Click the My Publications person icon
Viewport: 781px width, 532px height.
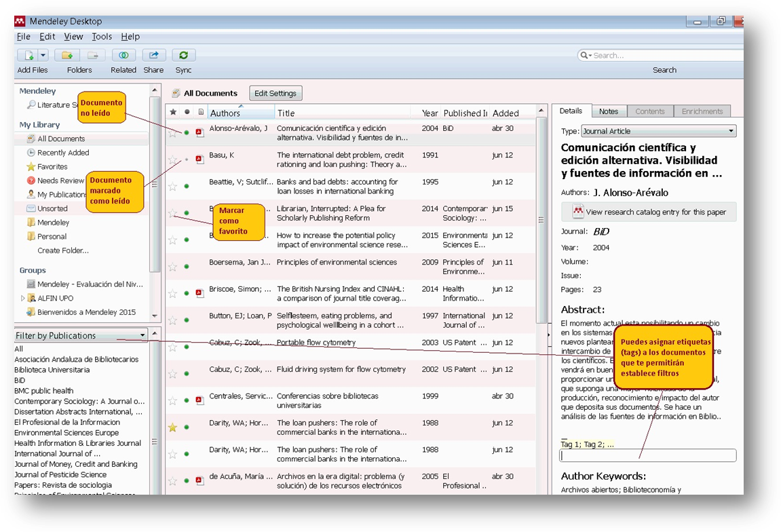point(31,194)
